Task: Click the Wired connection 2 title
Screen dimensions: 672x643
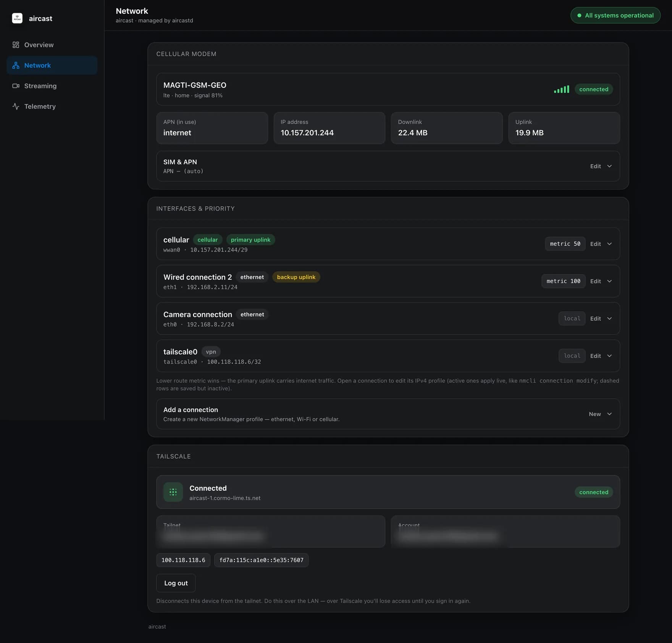Action: [197, 277]
